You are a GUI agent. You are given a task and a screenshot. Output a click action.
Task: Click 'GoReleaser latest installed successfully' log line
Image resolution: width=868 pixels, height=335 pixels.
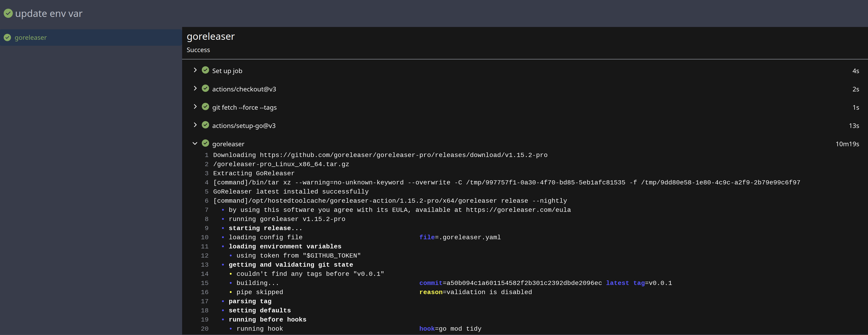[291, 191]
